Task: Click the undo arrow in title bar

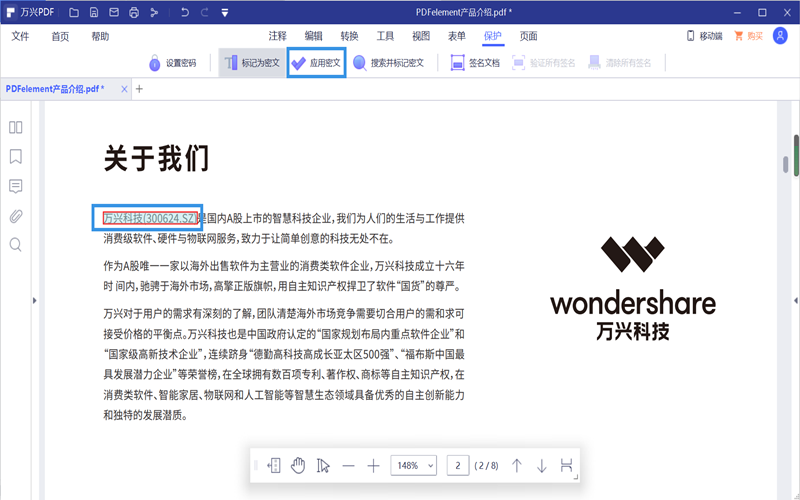Action: 184,12
